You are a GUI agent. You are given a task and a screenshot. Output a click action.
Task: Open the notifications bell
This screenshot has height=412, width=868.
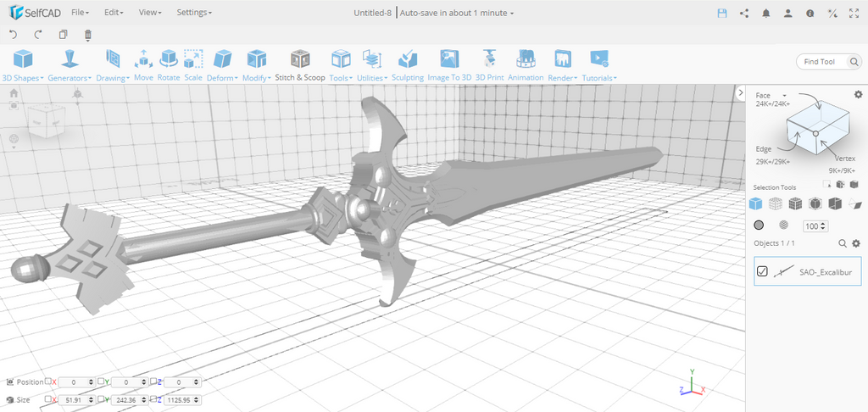coord(766,14)
